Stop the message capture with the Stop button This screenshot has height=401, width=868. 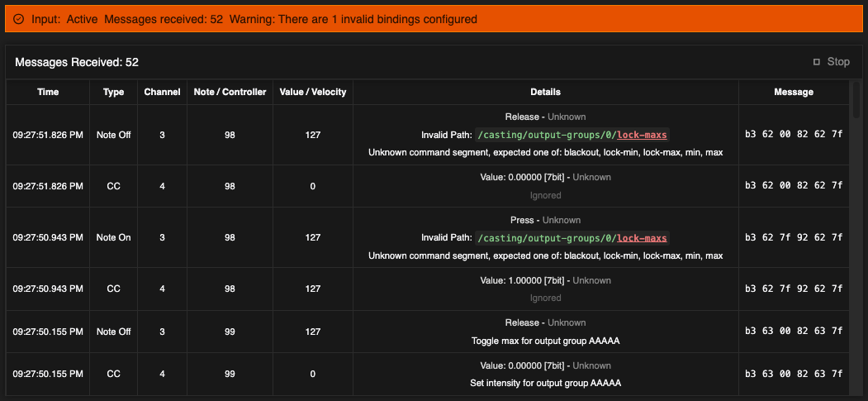(831, 62)
